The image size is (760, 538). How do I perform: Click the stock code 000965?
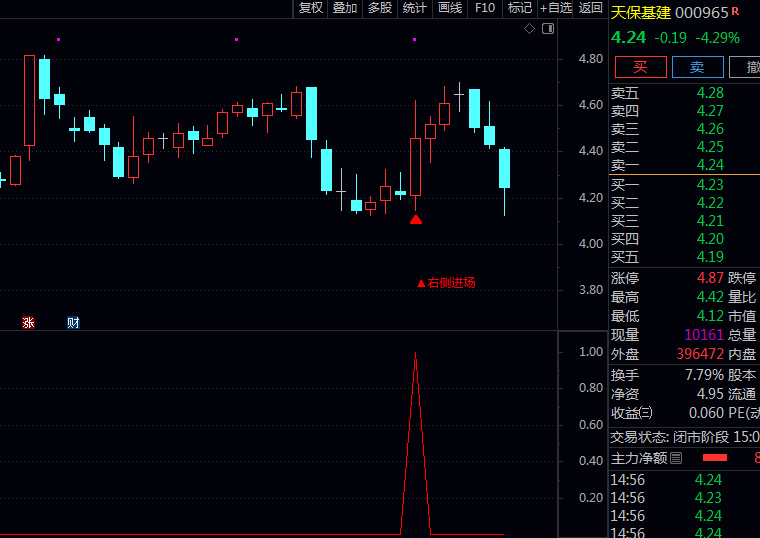click(702, 13)
